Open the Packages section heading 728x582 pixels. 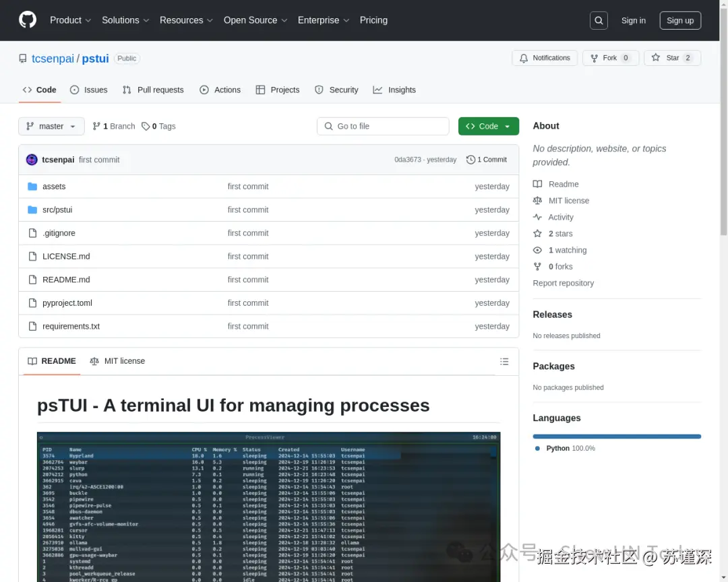[x=553, y=366]
